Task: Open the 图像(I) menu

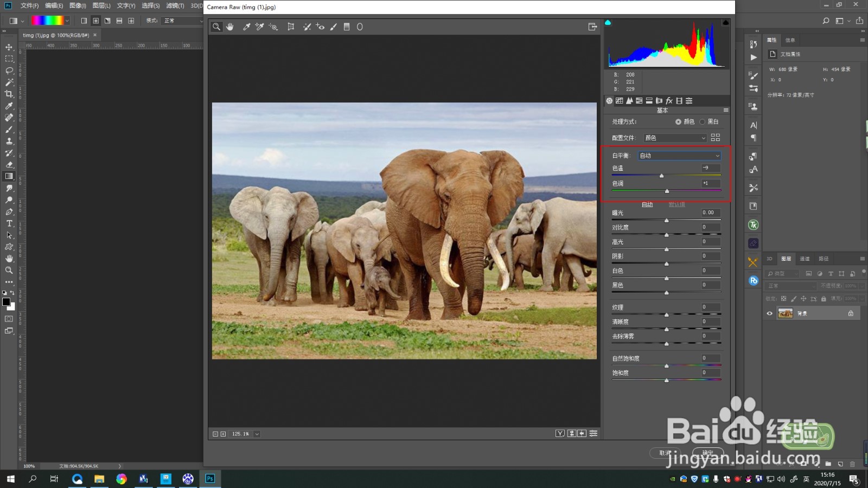Action: tap(78, 5)
